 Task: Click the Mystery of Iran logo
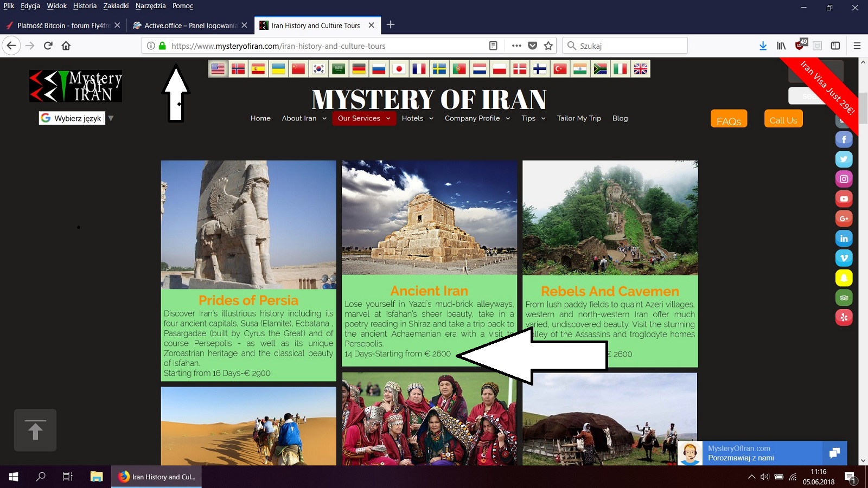pos(75,86)
